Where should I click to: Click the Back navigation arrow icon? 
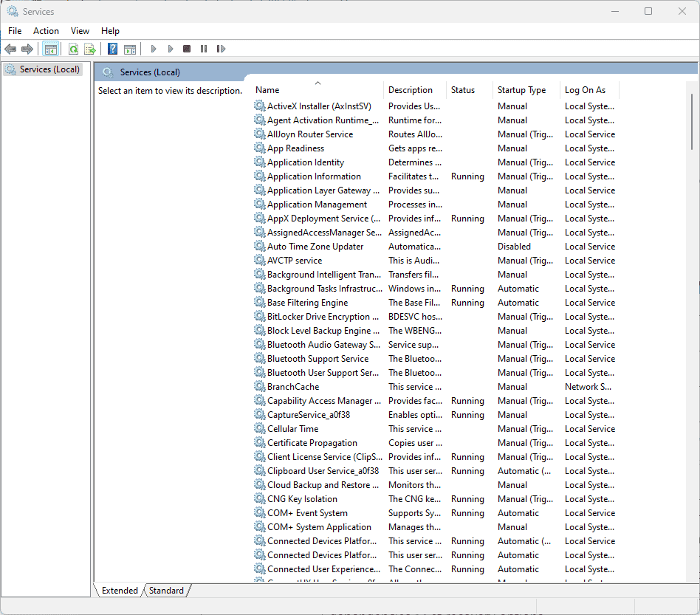click(x=10, y=49)
